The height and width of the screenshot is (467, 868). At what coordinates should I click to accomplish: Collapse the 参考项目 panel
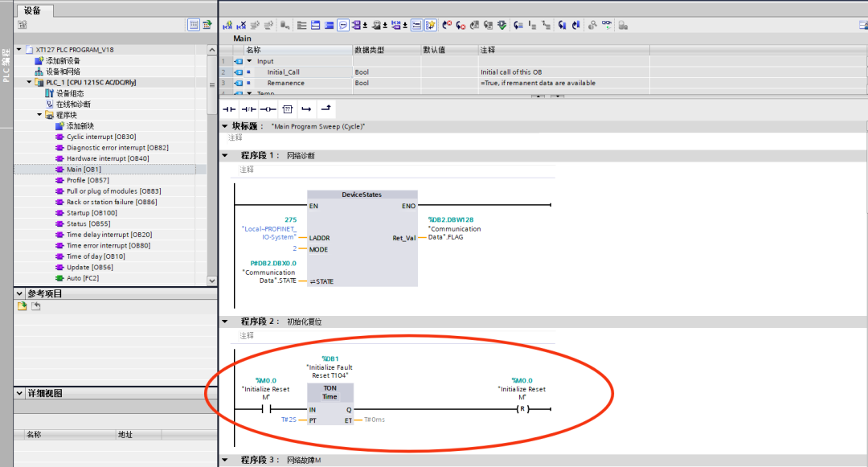(x=19, y=294)
